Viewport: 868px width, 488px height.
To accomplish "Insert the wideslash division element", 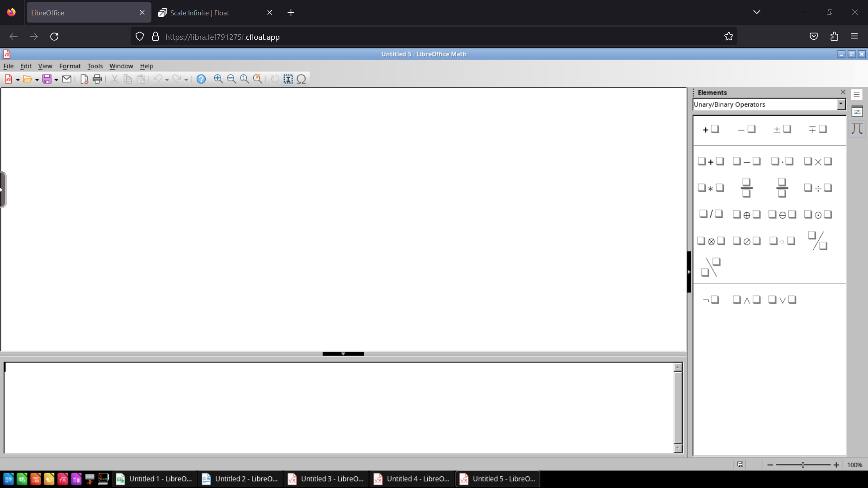I will pos(818,241).
